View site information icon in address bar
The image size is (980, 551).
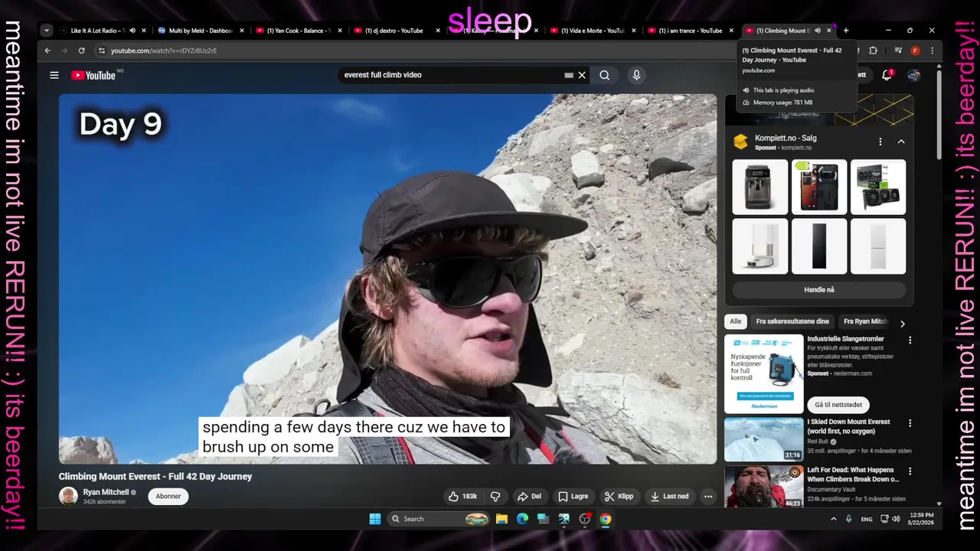tap(101, 51)
